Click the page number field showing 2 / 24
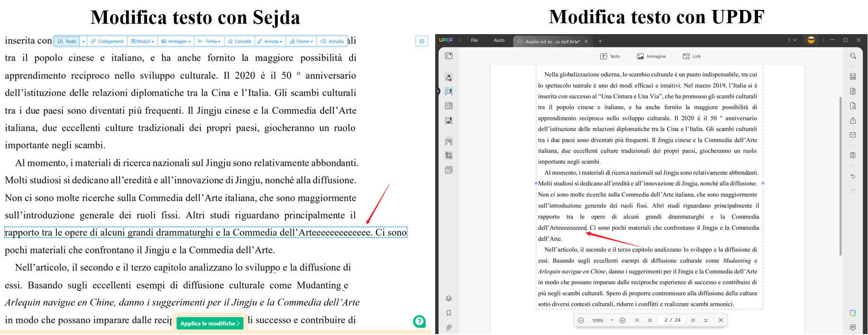 click(x=672, y=320)
